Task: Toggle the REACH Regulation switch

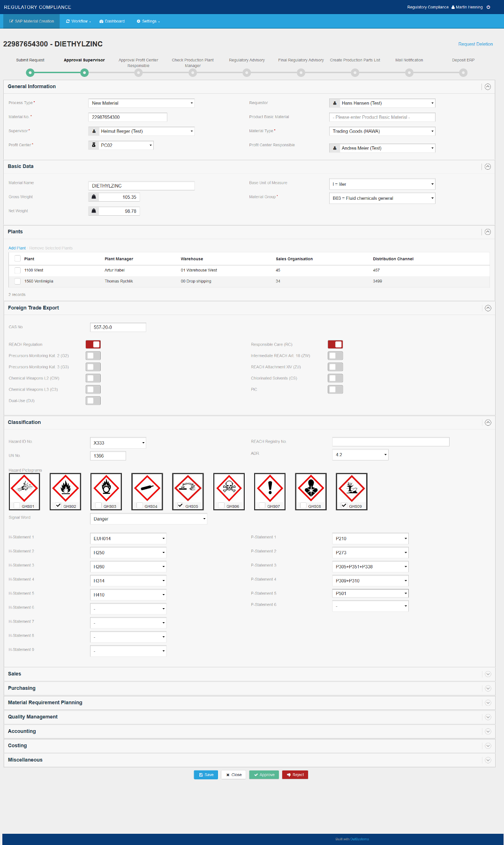Action: point(93,344)
